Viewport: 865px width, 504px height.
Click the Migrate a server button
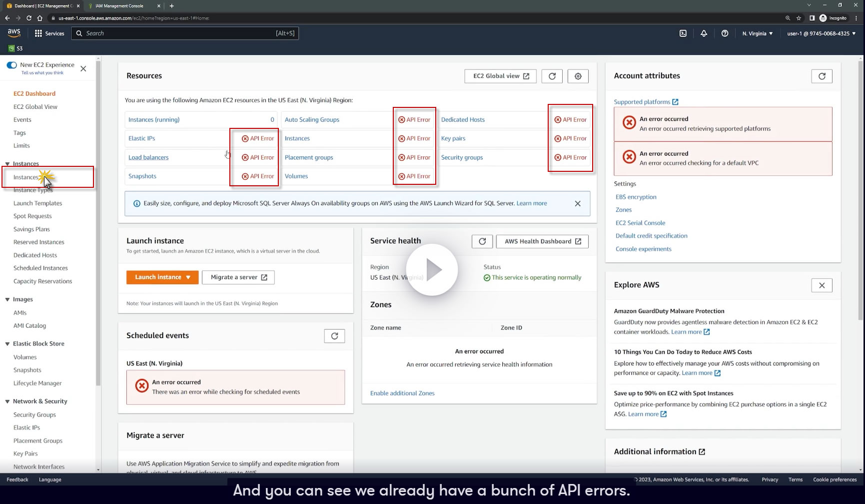point(238,277)
